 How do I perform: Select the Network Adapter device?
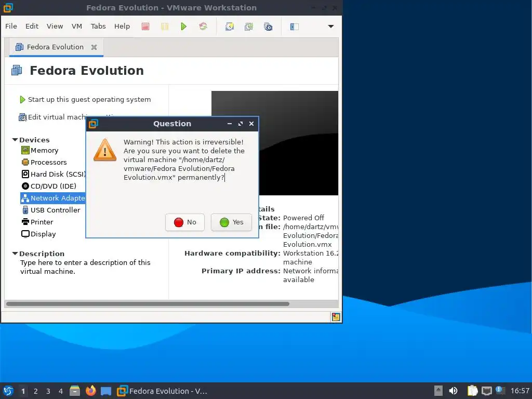pyautogui.click(x=53, y=198)
